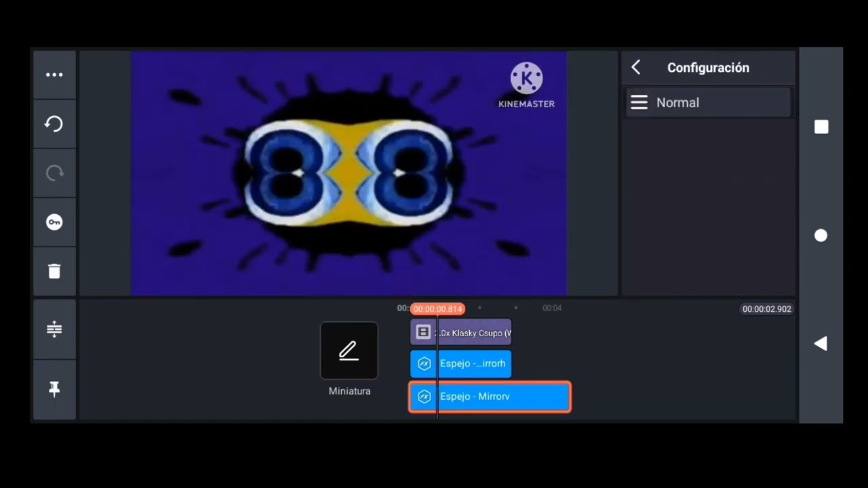Select the Espejo - Mirrorv effect layer
This screenshot has height=488, width=868.
(490, 396)
